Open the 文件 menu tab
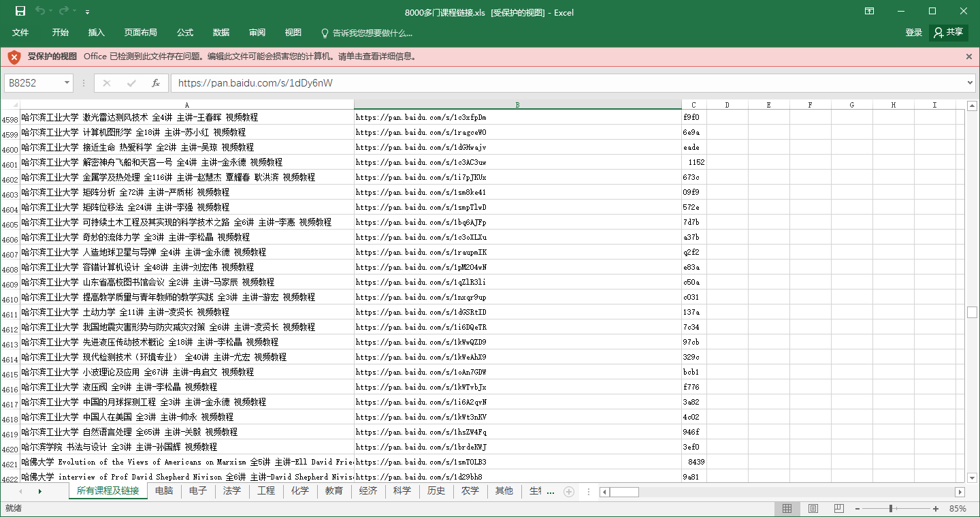Viewport: 980px width, 517px height. tap(20, 33)
